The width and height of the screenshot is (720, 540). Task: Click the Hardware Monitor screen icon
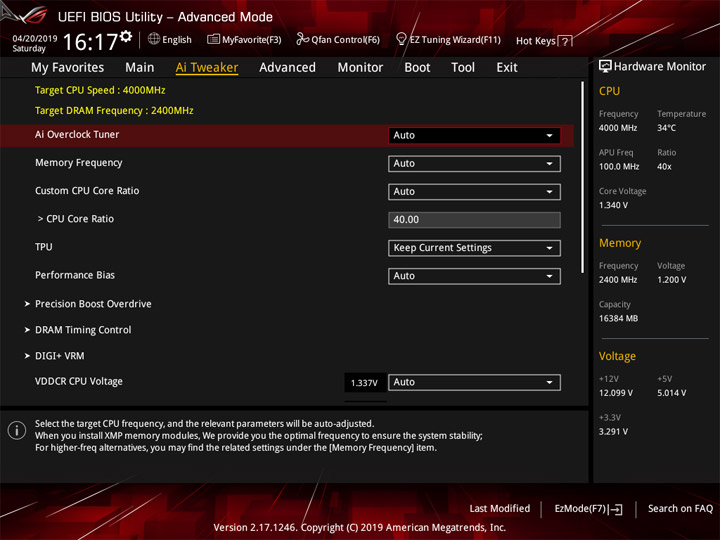point(605,66)
